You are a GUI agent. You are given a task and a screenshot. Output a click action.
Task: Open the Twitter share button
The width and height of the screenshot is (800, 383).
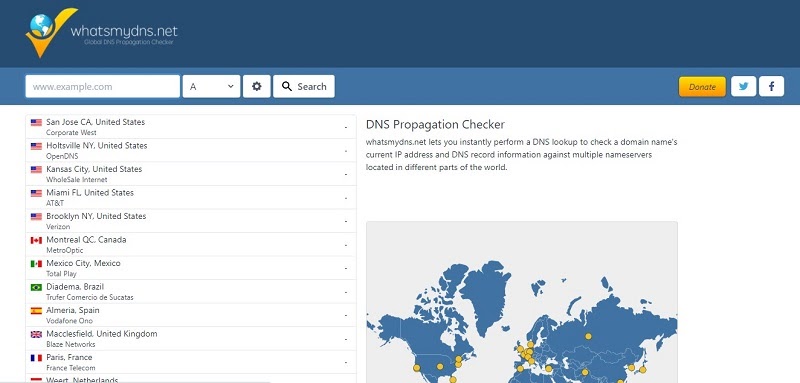tap(743, 86)
